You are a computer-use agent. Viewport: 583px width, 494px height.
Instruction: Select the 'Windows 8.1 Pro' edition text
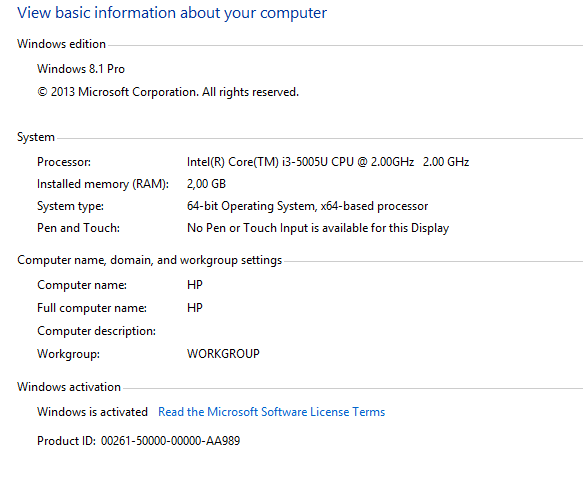81,69
